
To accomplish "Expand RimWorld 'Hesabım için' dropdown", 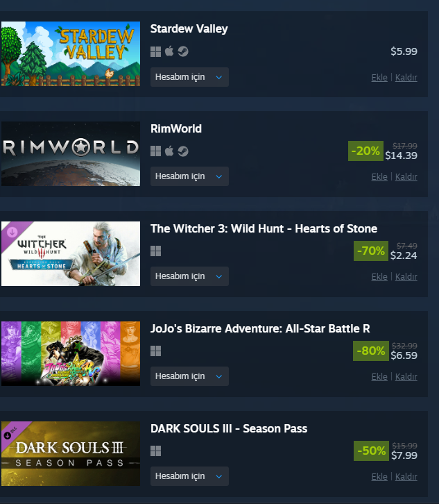I will coord(189,176).
